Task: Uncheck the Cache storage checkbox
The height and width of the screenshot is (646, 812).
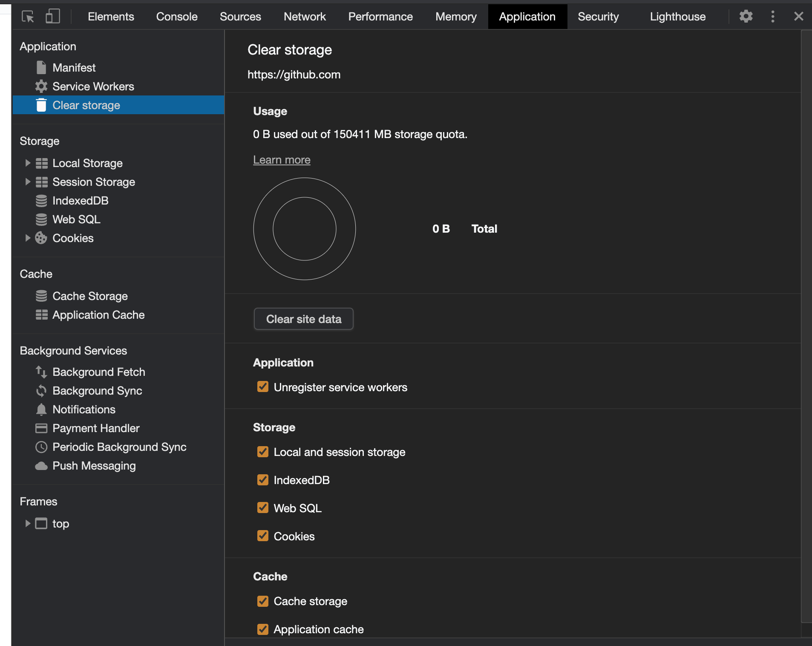Action: [x=263, y=601]
